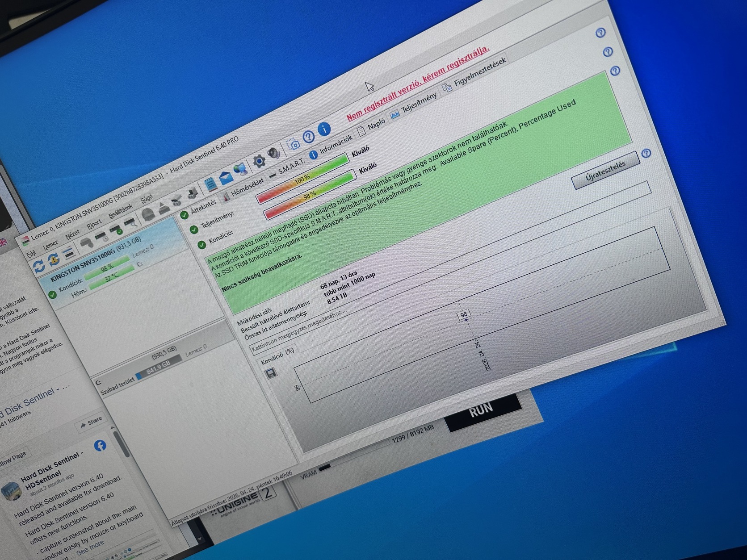The height and width of the screenshot is (560, 747).
Task: Click the Hard Disk Sentinel - HDSentinel post title
Action: (x=52, y=470)
